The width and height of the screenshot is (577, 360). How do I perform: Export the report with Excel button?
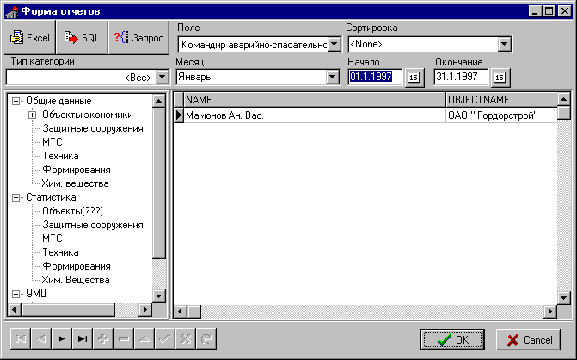point(29,37)
